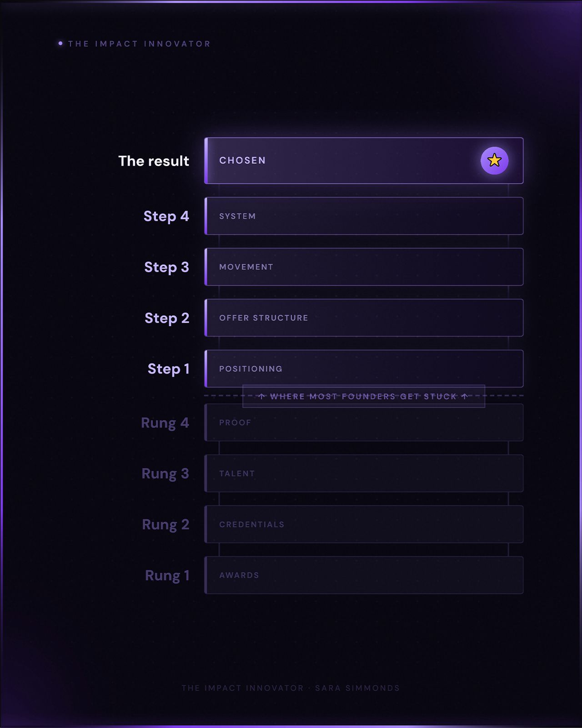Screen dimensions: 582x728
Task: Select the SYSTEM bar
Action: (364, 216)
